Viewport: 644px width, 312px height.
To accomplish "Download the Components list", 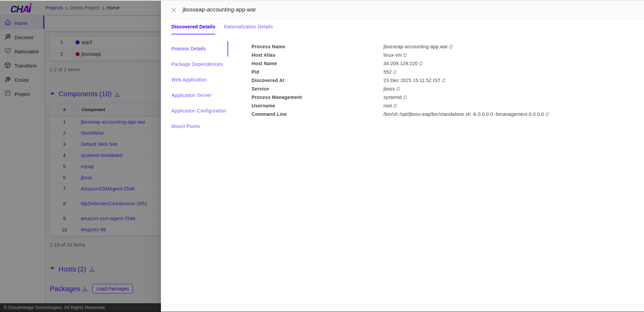I will coord(117,95).
